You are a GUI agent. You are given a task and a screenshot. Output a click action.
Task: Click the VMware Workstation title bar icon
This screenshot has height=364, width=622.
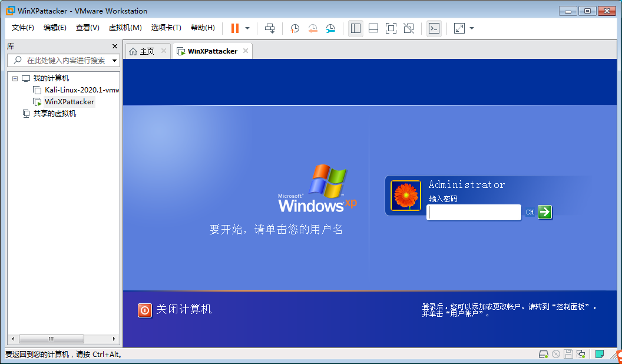[x=11, y=11]
